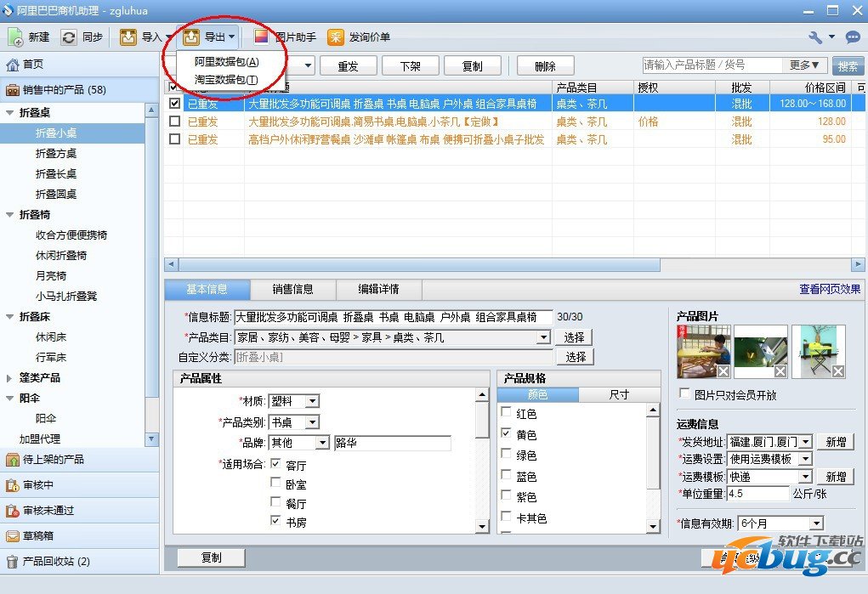Image resolution: width=868 pixels, height=594 pixels.
Task: Open 产品回收站 trash icon
Action: pyautogui.click(x=12, y=562)
